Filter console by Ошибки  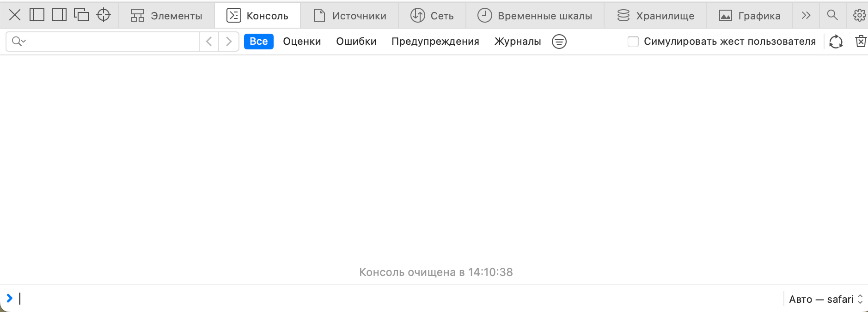click(x=356, y=42)
